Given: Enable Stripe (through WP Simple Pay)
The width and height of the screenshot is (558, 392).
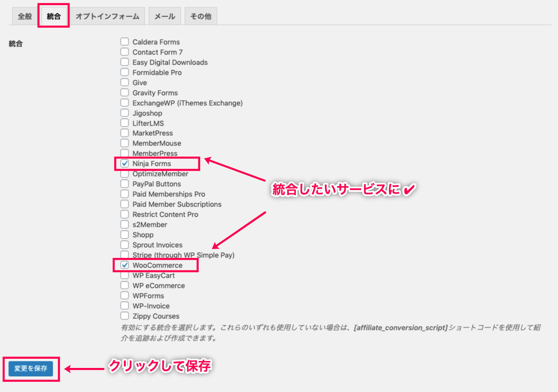Looking at the screenshot, I should 124,255.
